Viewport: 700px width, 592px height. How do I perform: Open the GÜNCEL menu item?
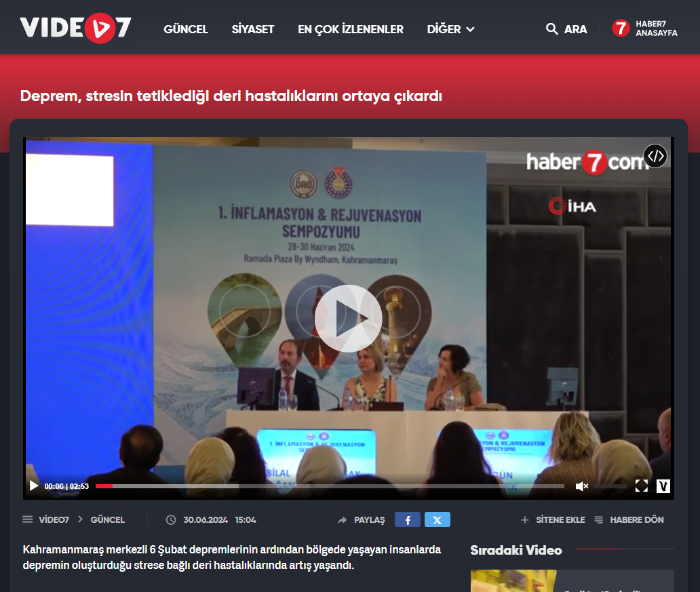pos(186,29)
